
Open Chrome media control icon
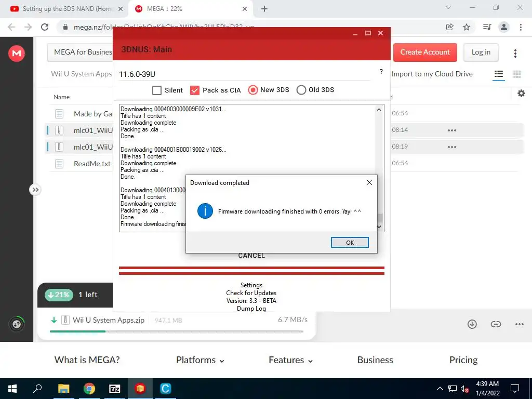point(487,27)
